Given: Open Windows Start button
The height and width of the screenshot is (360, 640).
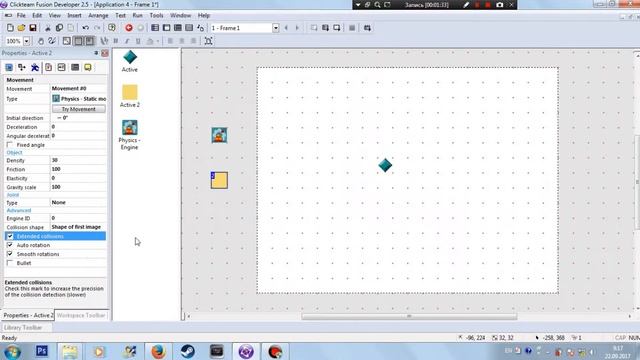Looking at the screenshot, I should [13, 351].
